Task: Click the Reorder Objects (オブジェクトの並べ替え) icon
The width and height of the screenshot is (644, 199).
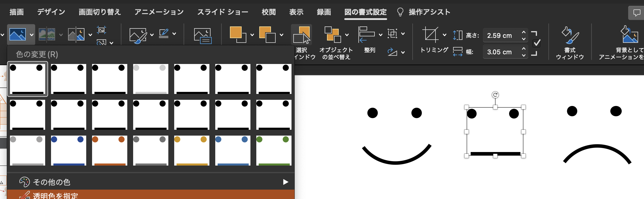Action: 333,35
